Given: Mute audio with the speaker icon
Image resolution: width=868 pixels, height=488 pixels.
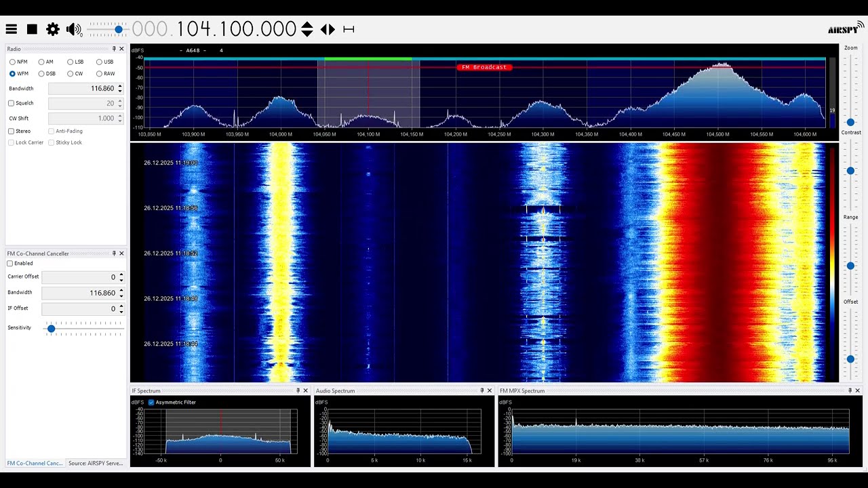Looking at the screenshot, I should tap(74, 29).
